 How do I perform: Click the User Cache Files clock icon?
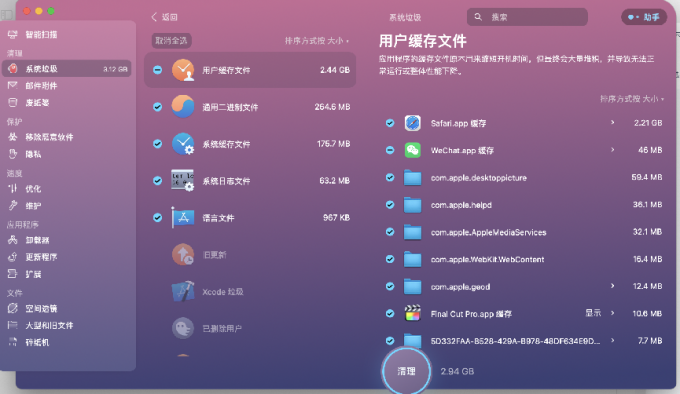pos(183,70)
